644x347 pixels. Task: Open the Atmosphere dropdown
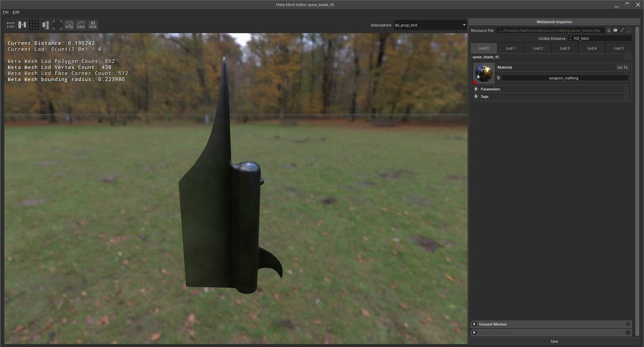click(430, 25)
